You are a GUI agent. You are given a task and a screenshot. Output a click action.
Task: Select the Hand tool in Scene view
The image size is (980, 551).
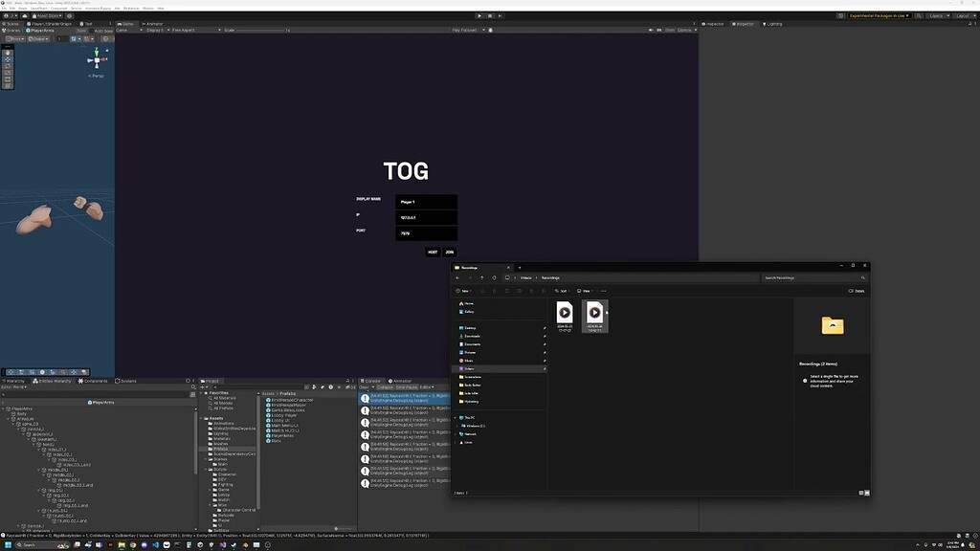click(8, 54)
